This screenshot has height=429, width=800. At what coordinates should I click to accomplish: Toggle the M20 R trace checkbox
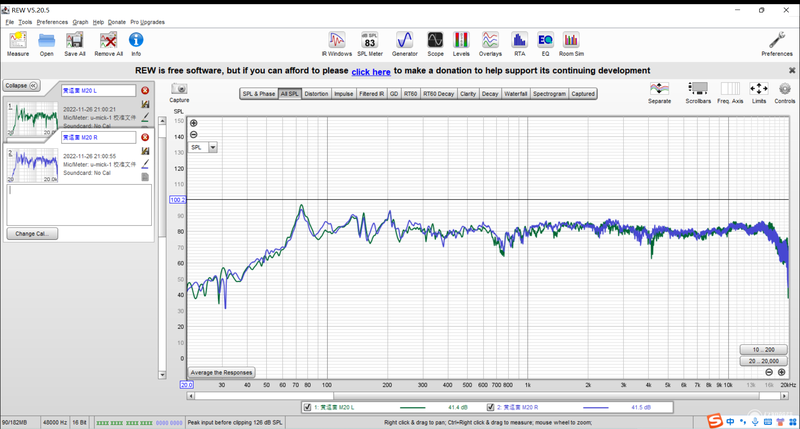[x=490, y=407]
